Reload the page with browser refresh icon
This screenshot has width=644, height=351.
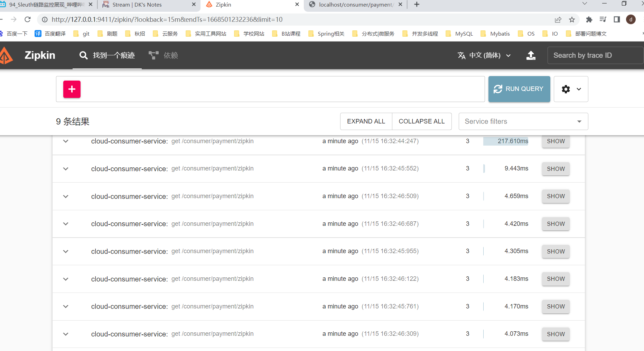click(28, 19)
